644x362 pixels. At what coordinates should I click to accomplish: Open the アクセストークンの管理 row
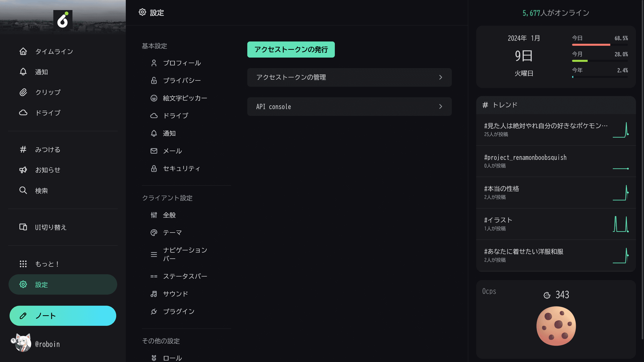click(349, 77)
